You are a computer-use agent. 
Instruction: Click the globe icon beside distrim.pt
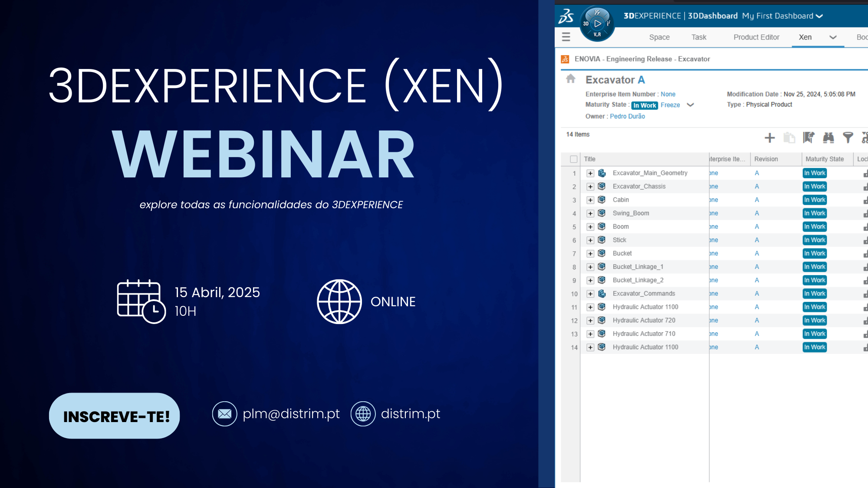point(363,414)
